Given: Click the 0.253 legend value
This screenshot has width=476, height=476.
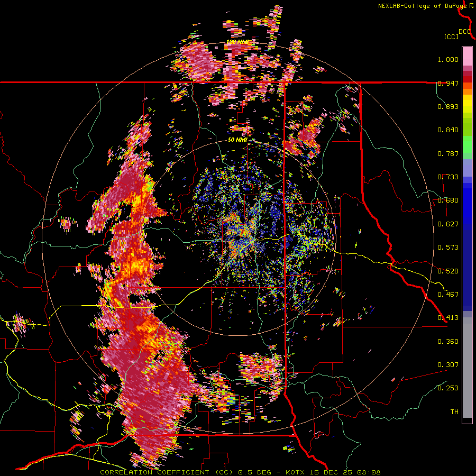Looking at the screenshot, I should [448, 388].
